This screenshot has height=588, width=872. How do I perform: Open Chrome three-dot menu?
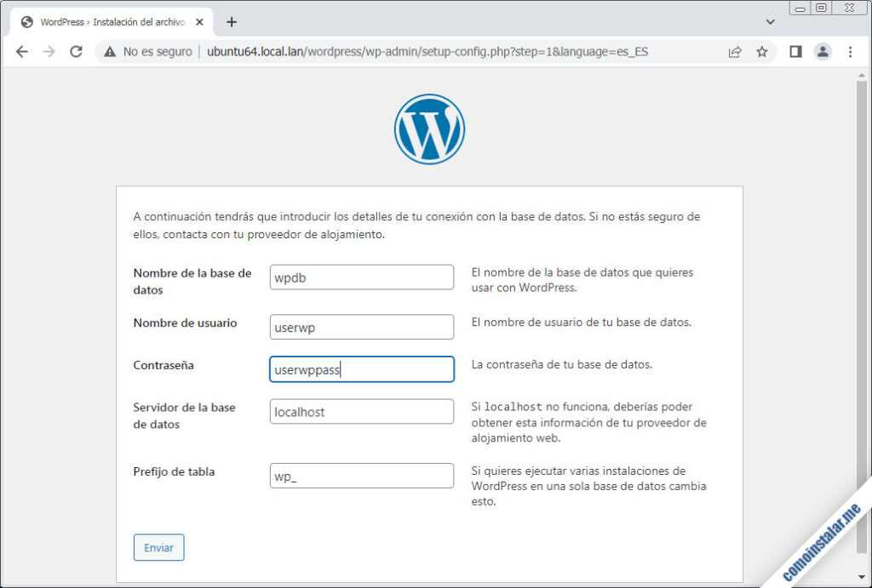850,52
